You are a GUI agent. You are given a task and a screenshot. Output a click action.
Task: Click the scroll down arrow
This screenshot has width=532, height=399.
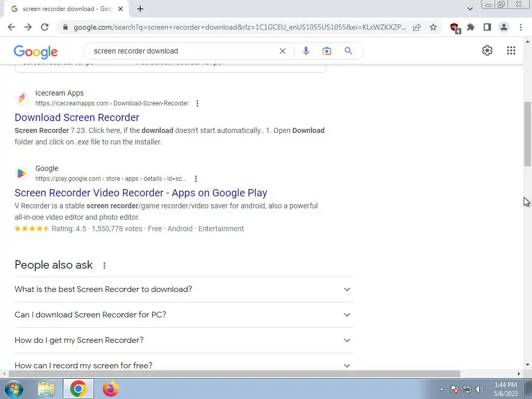pos(527,365)
